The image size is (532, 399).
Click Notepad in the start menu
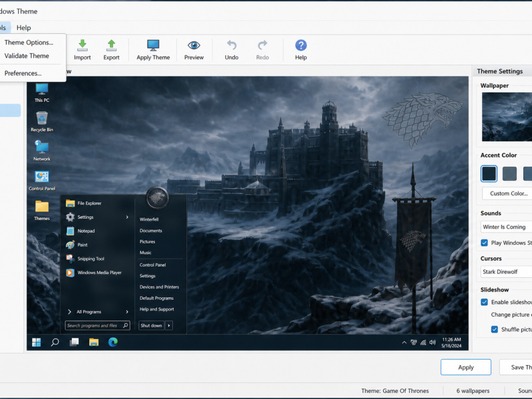(86, 231)
